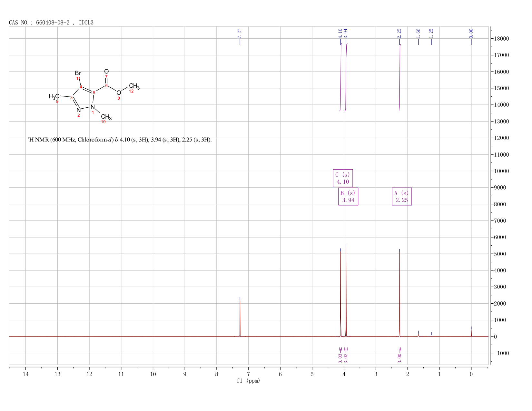Click the 14 ppm axis tick label
532x411 pixels.
26,374
